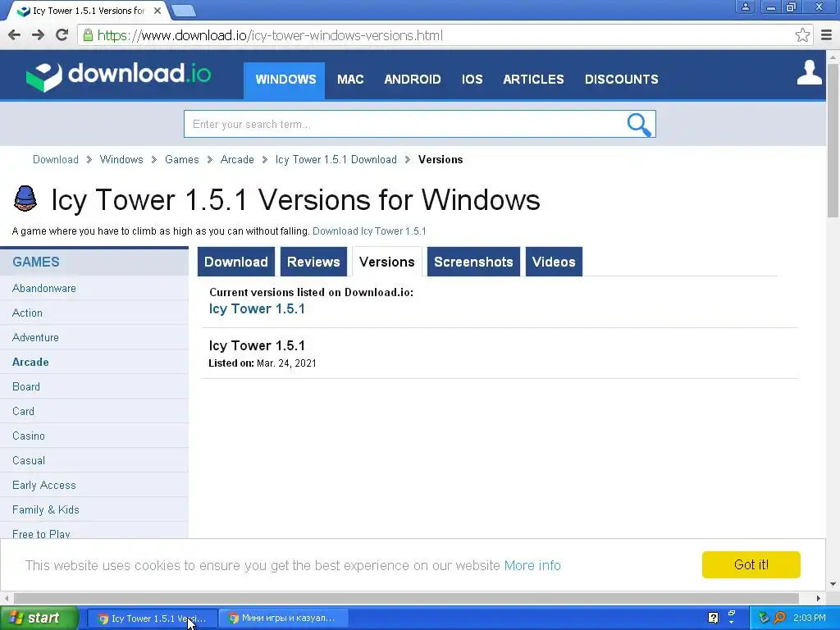Click the browser back arrow

(15, 35)
